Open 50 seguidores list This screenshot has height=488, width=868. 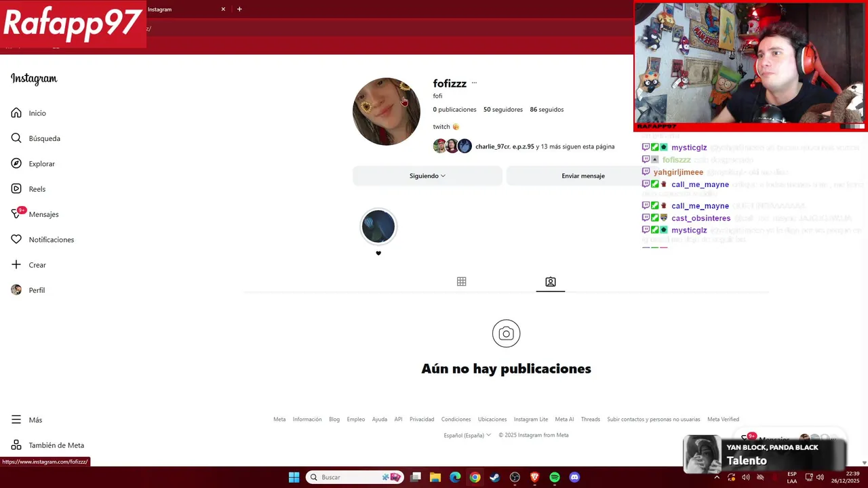tap(503, 109)
